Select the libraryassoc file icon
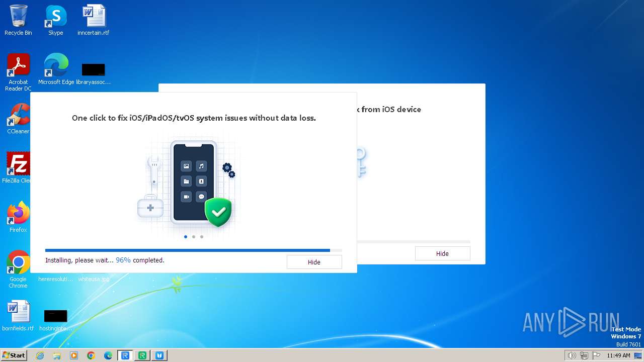The height and width of the screenshot is (362, 644). pos(93,73)
